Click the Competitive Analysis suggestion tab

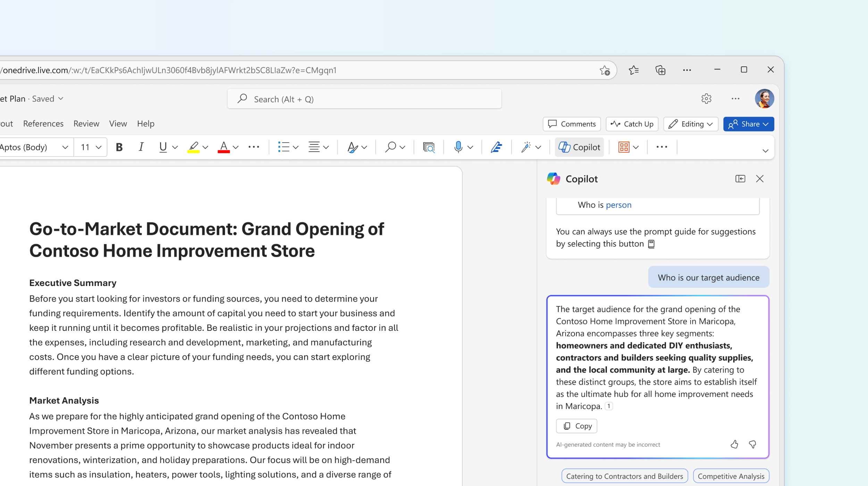(730, 476)
